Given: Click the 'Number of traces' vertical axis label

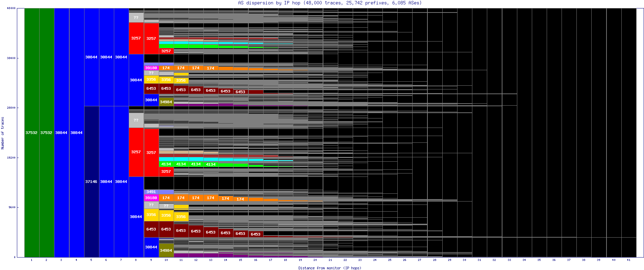Looking at the screenshot, I should pos(3,133).
